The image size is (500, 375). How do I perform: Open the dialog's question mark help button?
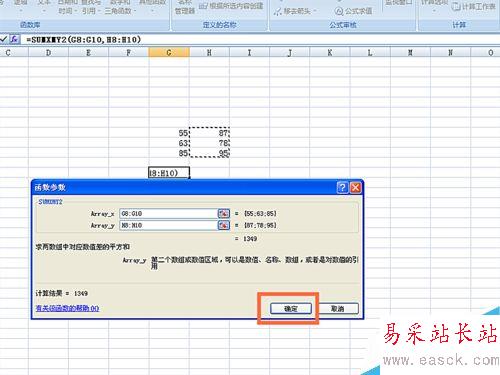[x=342, y=188]
